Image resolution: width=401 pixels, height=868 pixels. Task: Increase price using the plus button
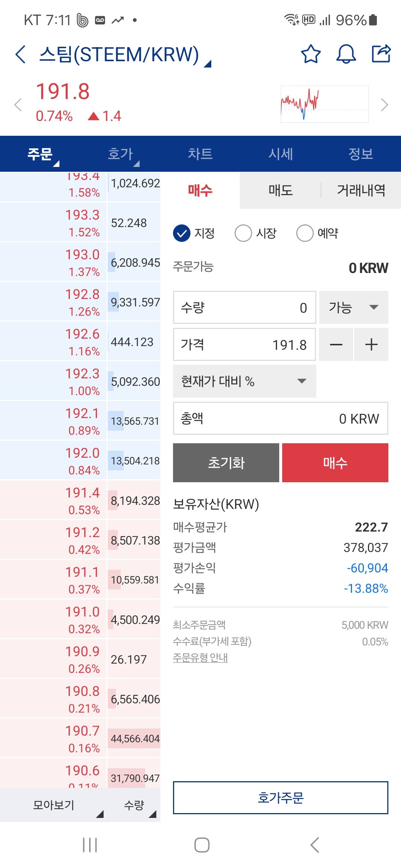(371, 345)
